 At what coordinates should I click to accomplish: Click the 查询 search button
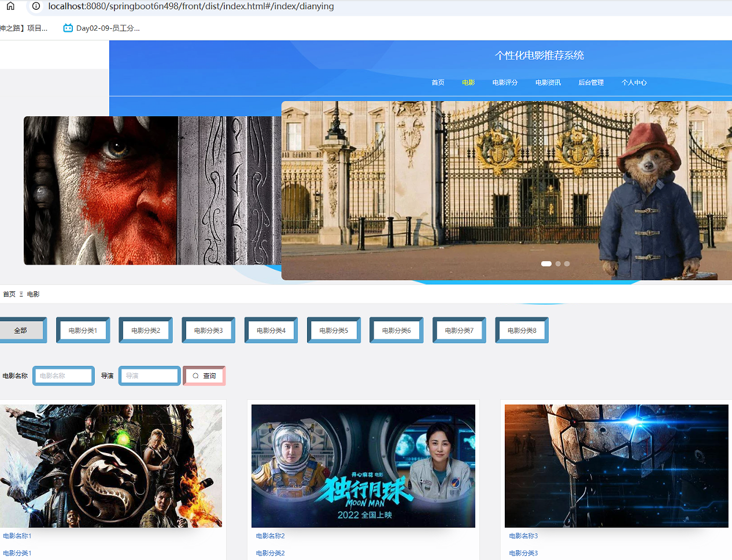pos(204,376)
